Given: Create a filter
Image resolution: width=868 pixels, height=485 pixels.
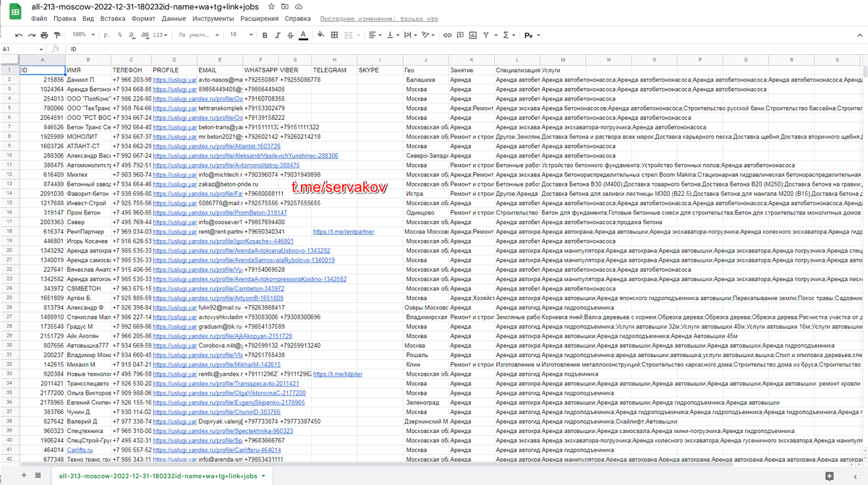Looking at the screenshot, I should [486, 35].
